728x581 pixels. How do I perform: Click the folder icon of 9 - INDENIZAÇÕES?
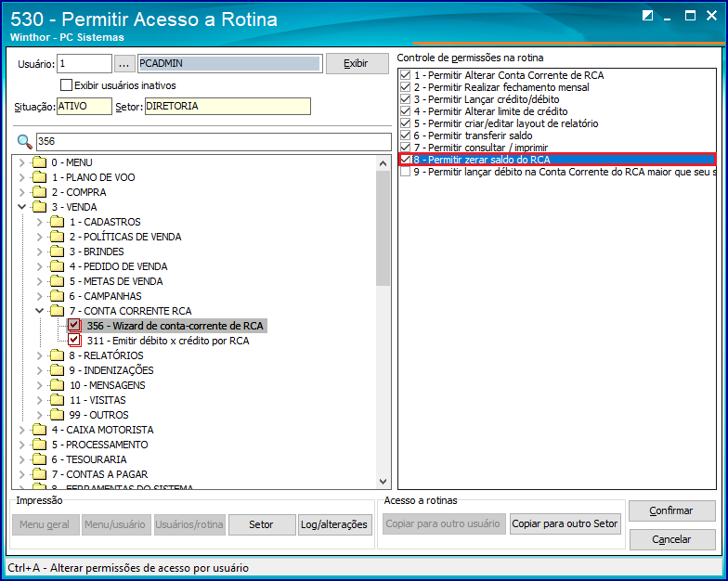click(x=58, y=370)
